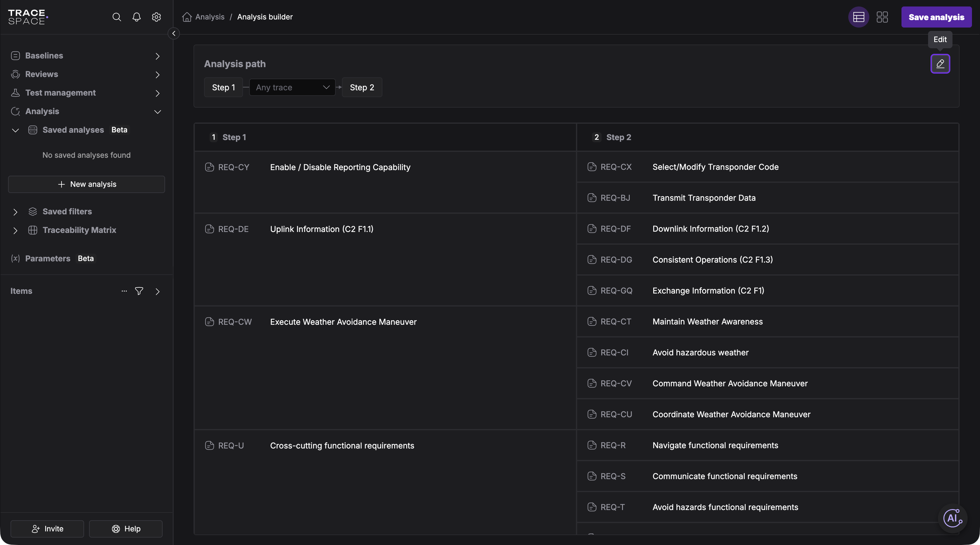Image resolution: width=980 pixels, height=545 pixels.
Task: Expand the Traceability Matrix item
Action: [x=15, y=230]
